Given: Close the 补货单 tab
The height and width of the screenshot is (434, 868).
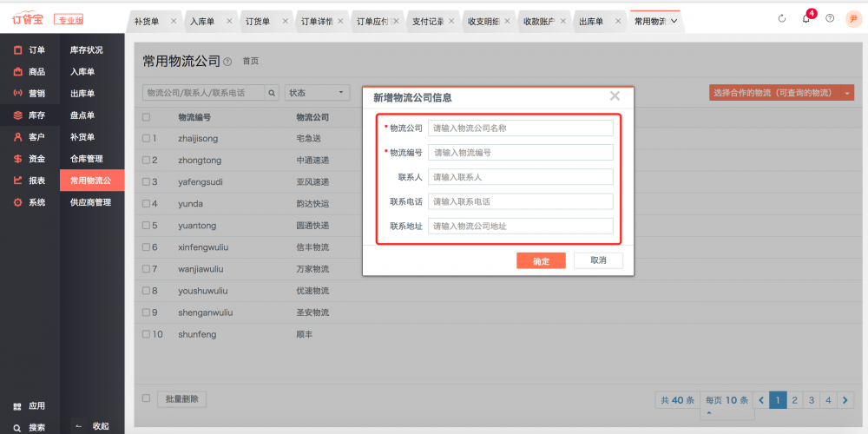Looking at the screenshot, I should [x=174, y=21].
